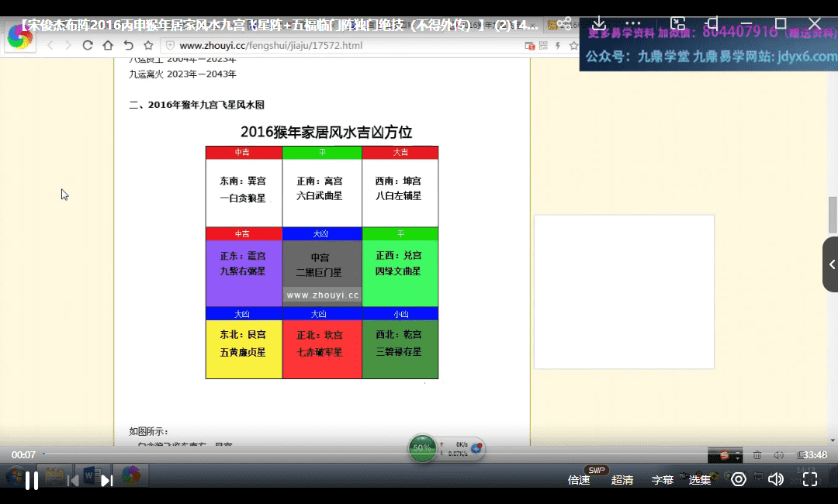Open the 选集 episode list
838x504 pixels.
click(700, 480)
